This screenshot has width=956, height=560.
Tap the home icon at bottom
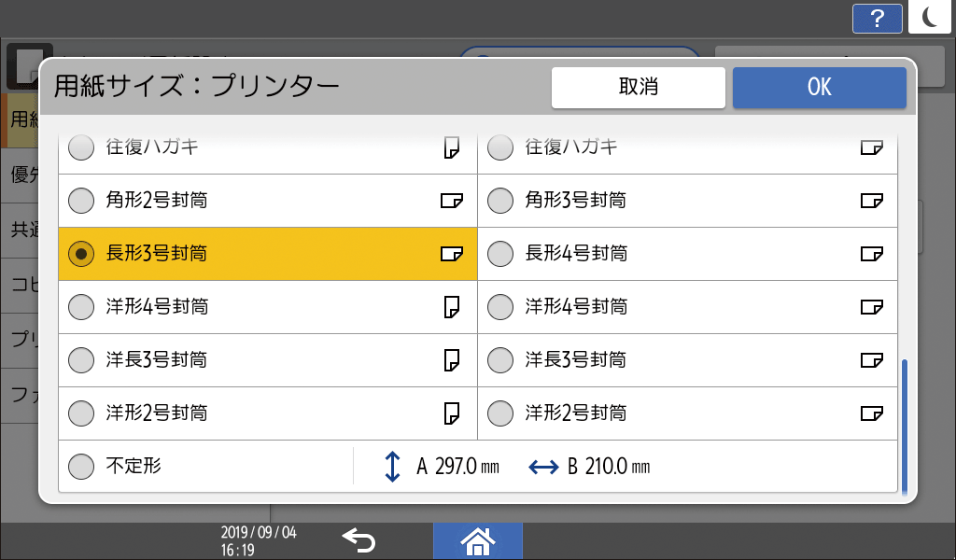[477, 539]
